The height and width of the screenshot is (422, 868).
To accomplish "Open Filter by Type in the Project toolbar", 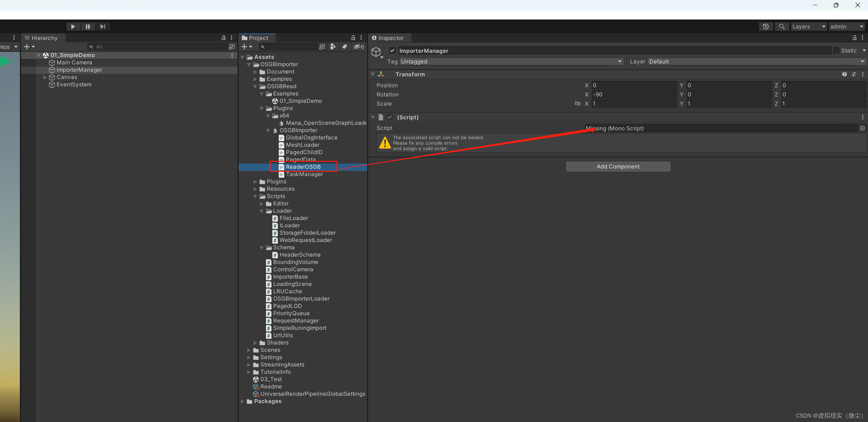I will pos(333,46).
